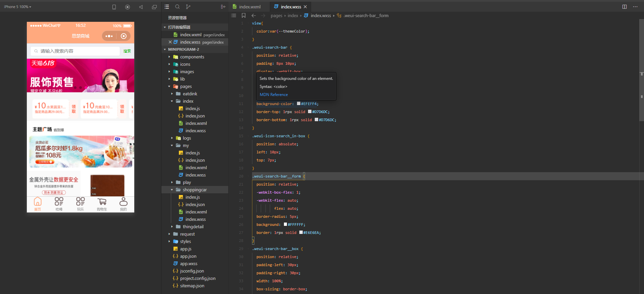Select index.wxml in open editors list
The height and width of the screenshot is (294, 644).
click(x=195, y=35)
